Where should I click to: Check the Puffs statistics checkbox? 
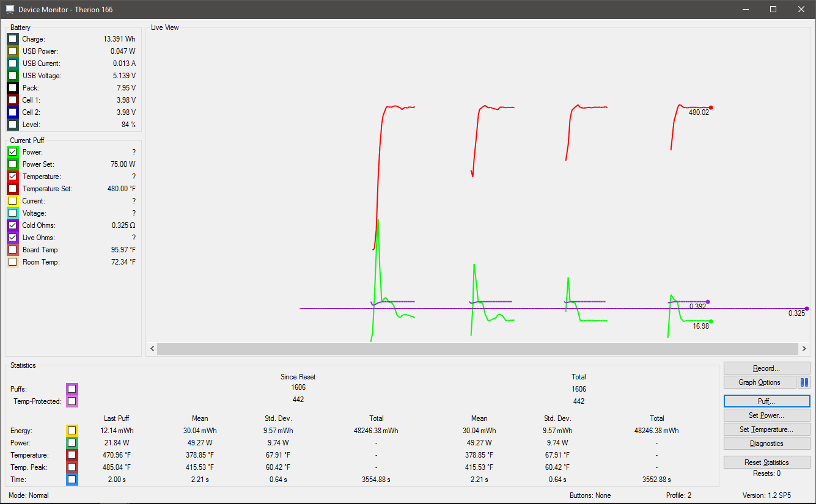click(x=72, y=389)
